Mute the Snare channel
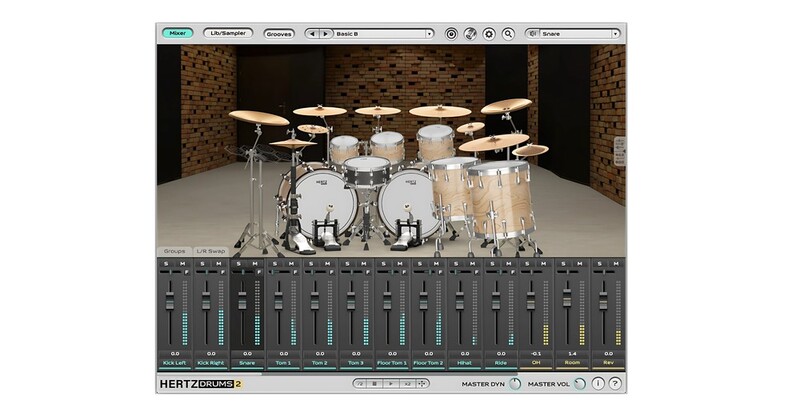This screenshot has height=416, width=800. [x=255, y=264]
